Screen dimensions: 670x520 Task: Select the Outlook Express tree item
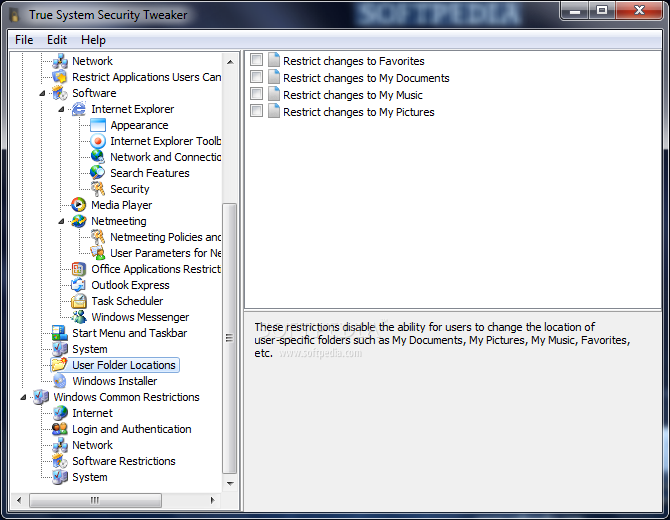[x=130, y=285]
